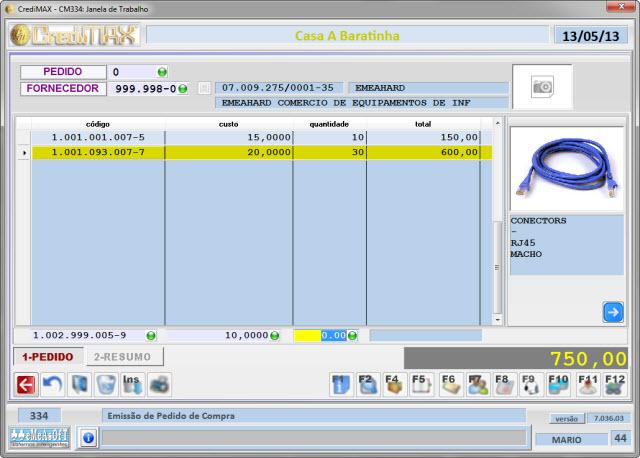Click the grid scrollbar down arrow
Screen dimensions: 640x458
pos(498,319)
